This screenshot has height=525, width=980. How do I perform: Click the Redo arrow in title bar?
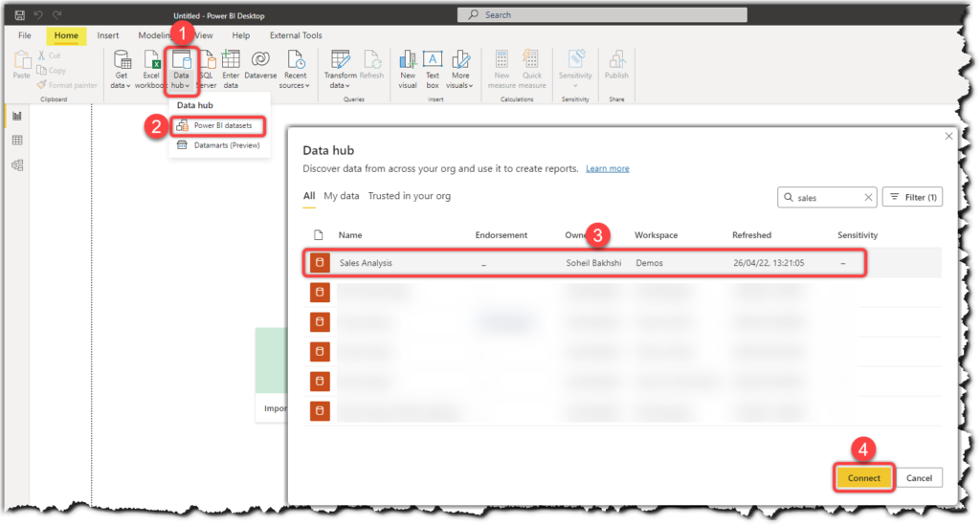56,15
